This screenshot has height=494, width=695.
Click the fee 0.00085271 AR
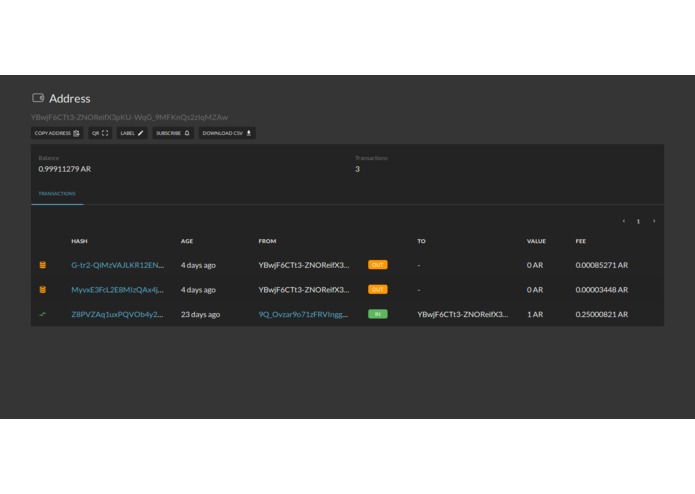pos(601,265)
